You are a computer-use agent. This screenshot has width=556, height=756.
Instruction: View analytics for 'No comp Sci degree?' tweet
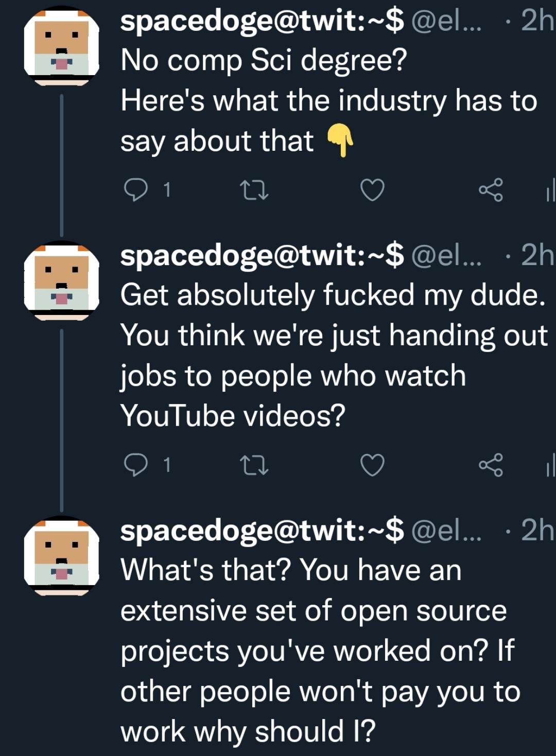(x=550, y=190)
